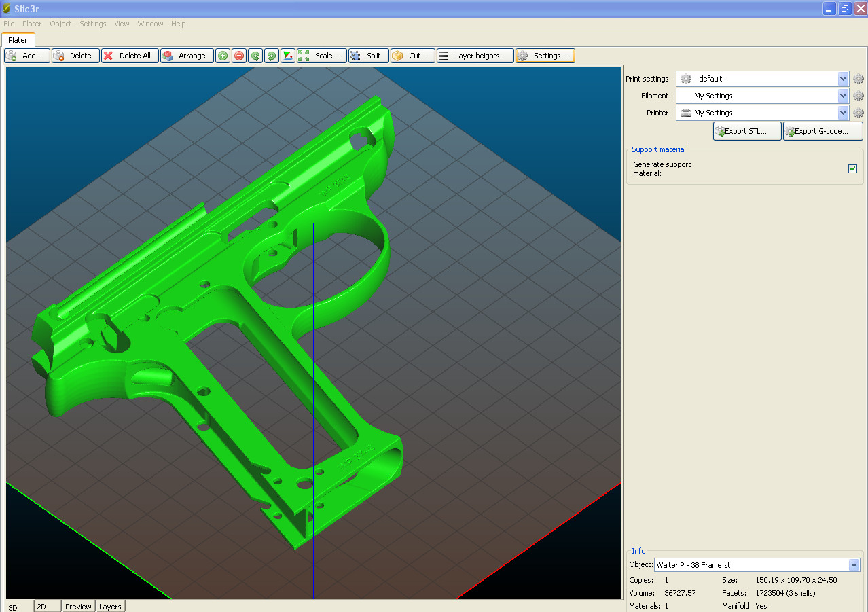Click the Print settings gear icon
Screen dimensions: 868x612
[858, 78]
